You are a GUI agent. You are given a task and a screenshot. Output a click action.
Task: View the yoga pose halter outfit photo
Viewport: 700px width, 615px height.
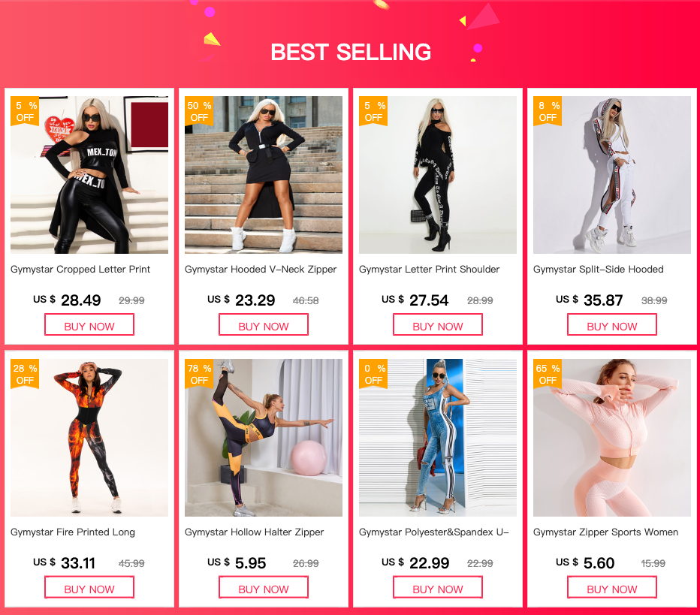pyautogui.click(x=264, y=438)
